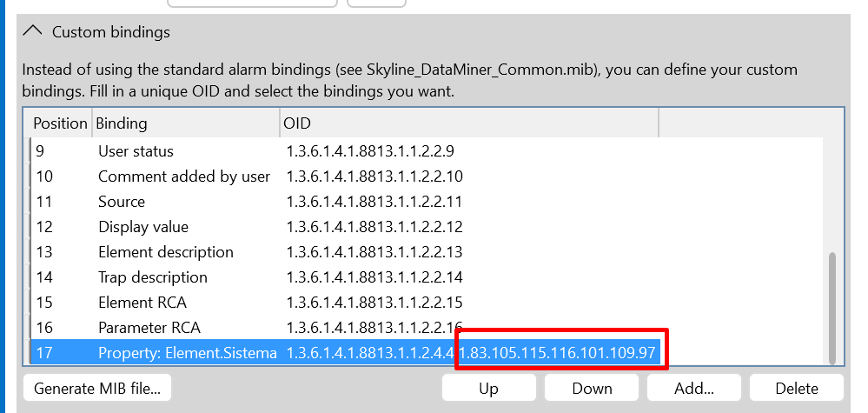Screen dimensions: 868x413
Task: Click the OID of Property Element.Sistema
Action: pos(471,353)
